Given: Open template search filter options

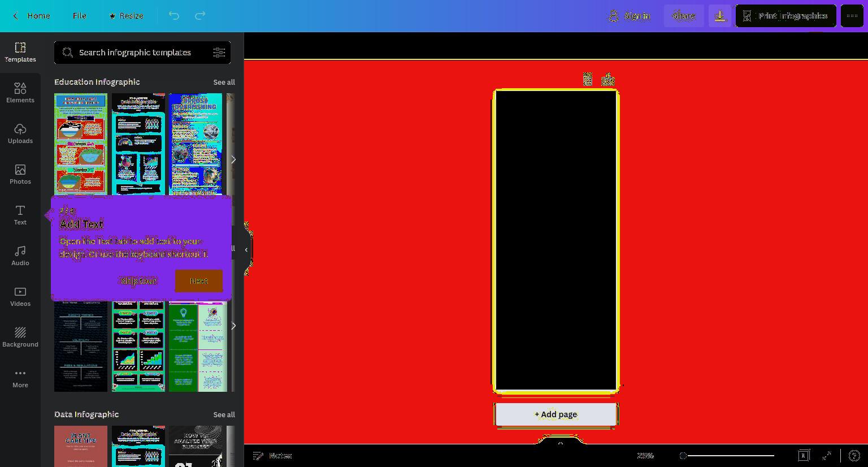Looking at the screenshot, I should point(219,53).
